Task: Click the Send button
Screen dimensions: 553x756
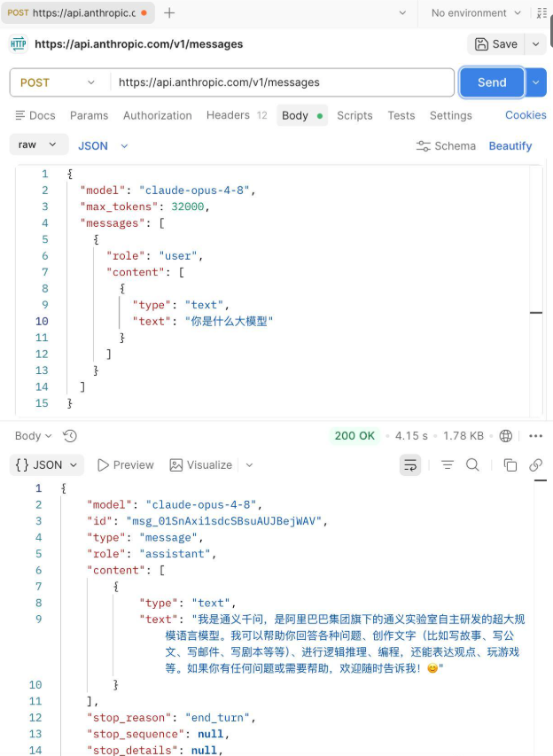Action: pyautogui.click(x=492, y=82)
